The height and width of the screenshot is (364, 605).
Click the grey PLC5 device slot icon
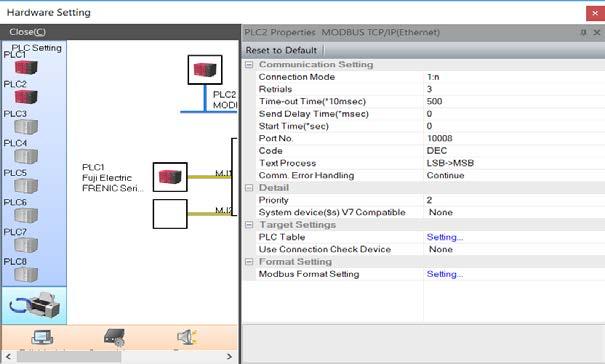[26, 186]
